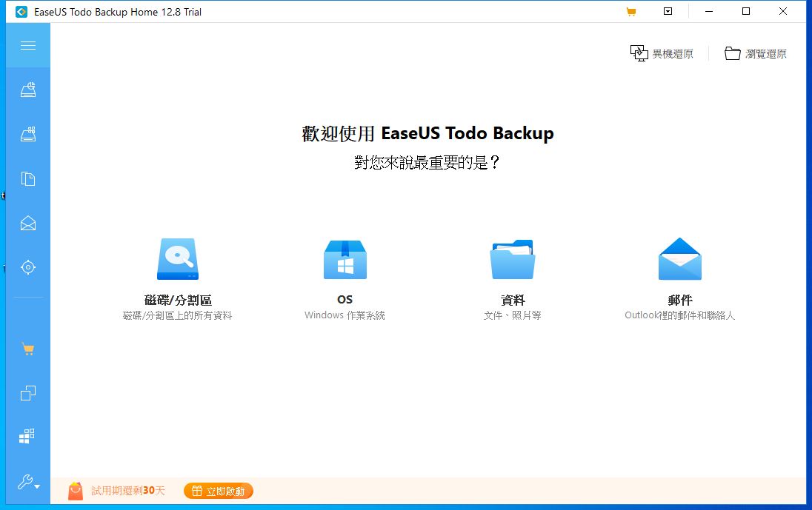The image size is (812, 510).
Task: Click the 立即啟動 activate button
Action: pyautogui.click(x=219, y=491)
